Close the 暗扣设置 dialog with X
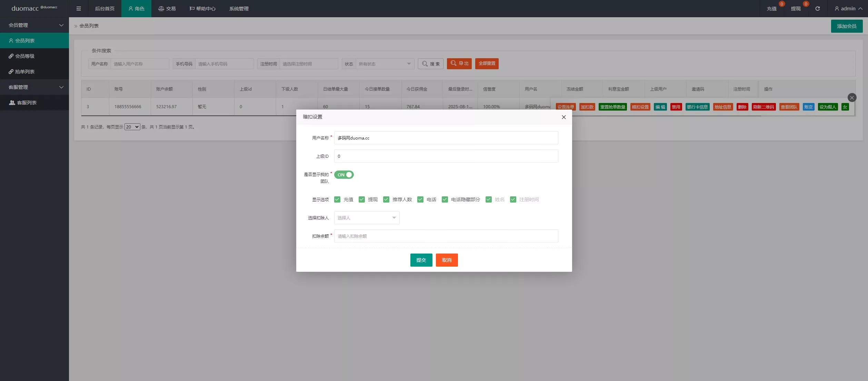The height and width of the screenshot is (381, 868). [563, 117]
